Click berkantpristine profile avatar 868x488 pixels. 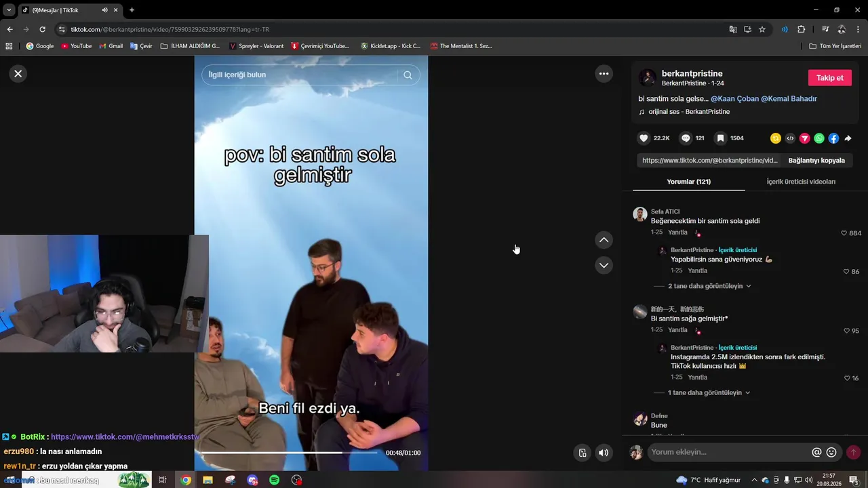647,78
